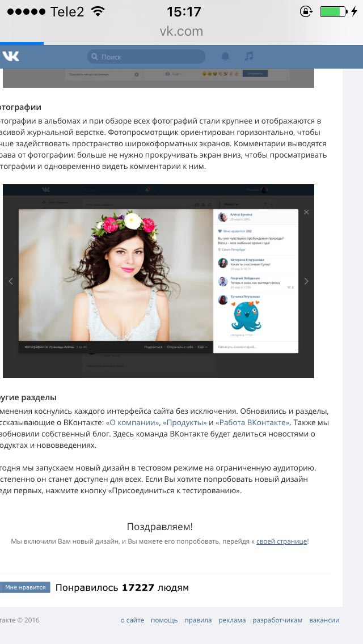Open помощь footer link
Screen dimensions: 363x644
(x=164, y=620)
